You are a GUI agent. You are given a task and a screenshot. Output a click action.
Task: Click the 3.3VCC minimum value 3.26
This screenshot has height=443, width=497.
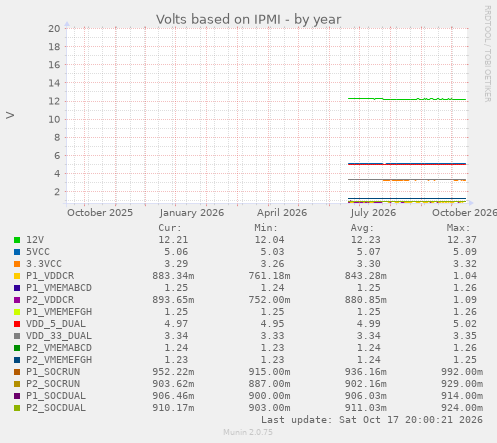(272, 264)
